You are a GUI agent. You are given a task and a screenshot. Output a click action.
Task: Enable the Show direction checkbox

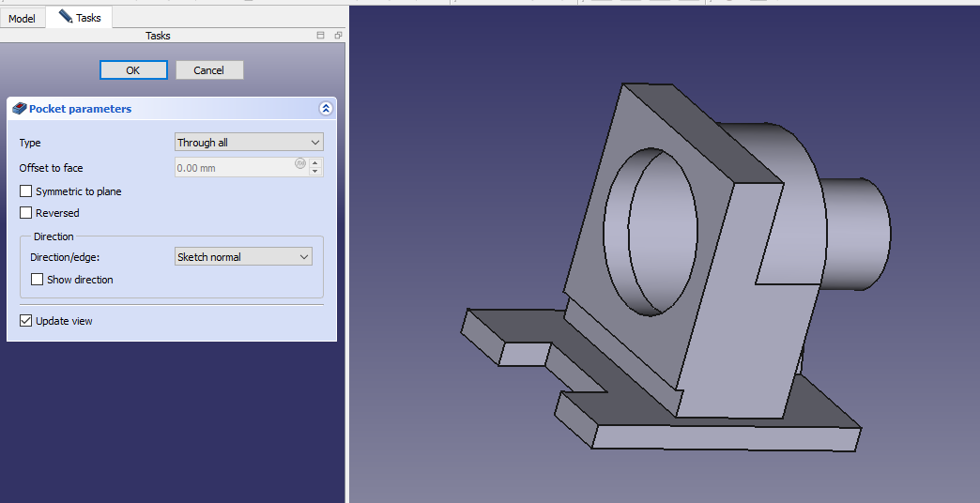(x=38, y=280)
